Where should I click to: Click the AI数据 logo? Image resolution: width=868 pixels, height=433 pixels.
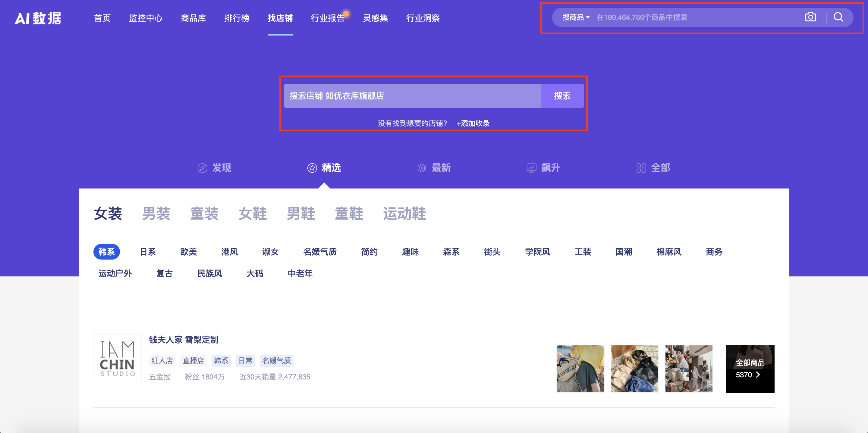(x=38, y=18)
